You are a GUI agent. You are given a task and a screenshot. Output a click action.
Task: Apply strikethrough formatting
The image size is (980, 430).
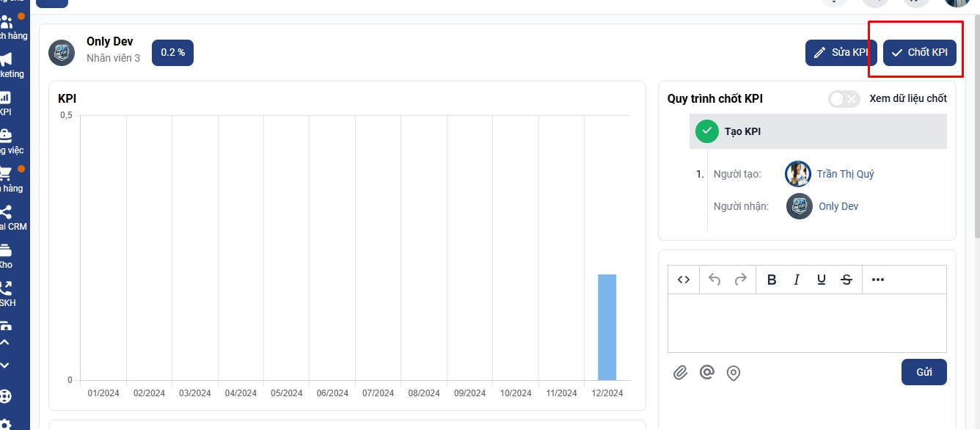(846, 280)
